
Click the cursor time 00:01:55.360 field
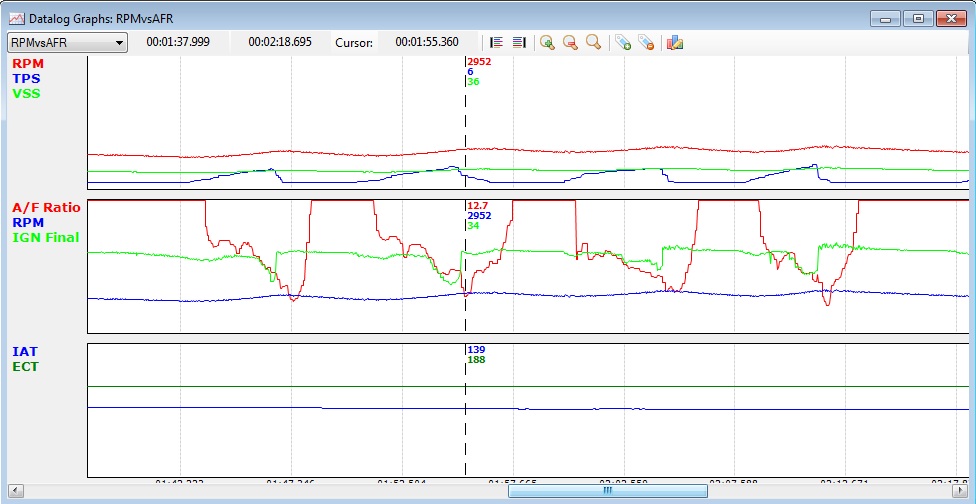point(427,42)
